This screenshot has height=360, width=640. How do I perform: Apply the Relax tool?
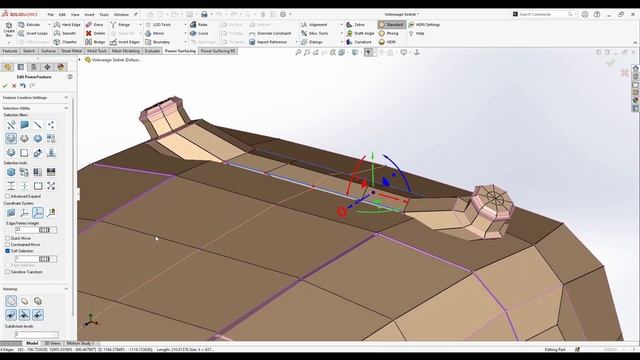click(x=199, y=25)
